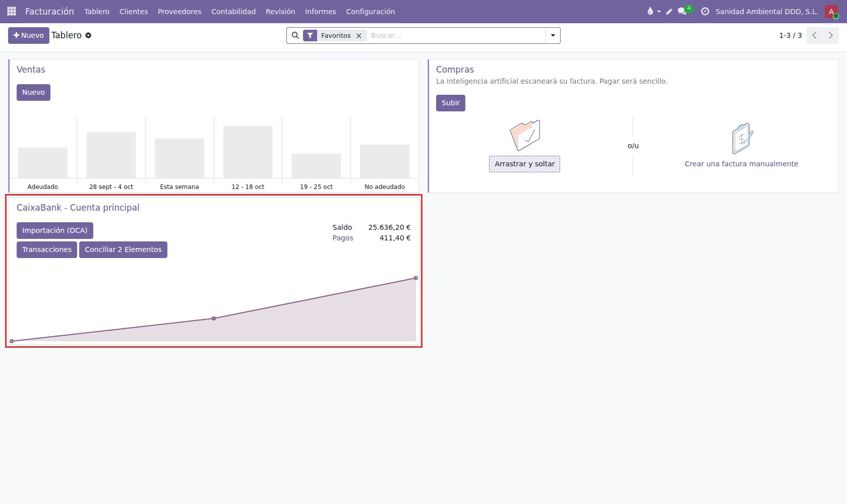This screenshot has width=847, height=504.
Task: Open the conversations chat bubble icon
Action: (683, 11)
